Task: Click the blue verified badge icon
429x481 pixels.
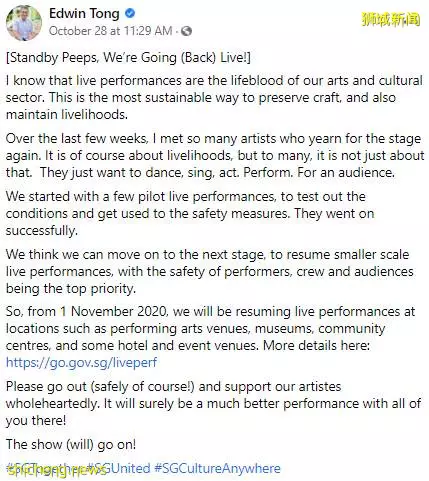Action: (130, 13)
